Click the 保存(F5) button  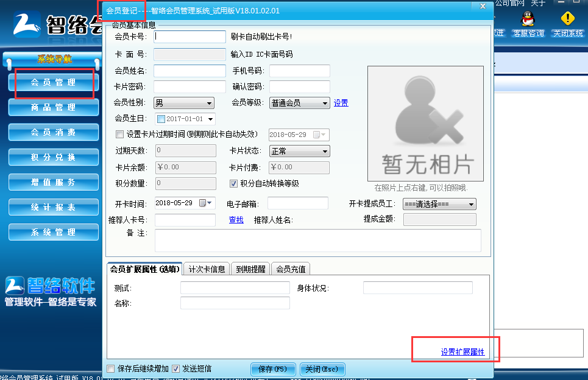tap(272, 368)
